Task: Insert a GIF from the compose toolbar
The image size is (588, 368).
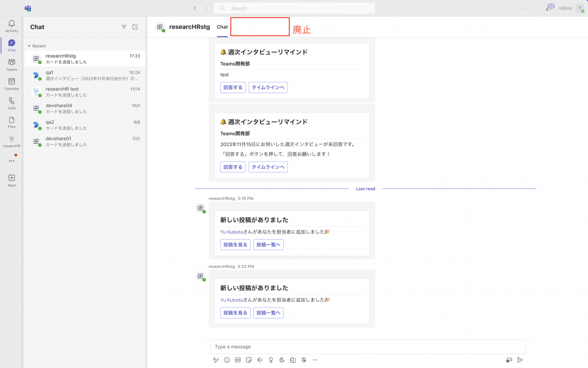Action: pos(238,360)
